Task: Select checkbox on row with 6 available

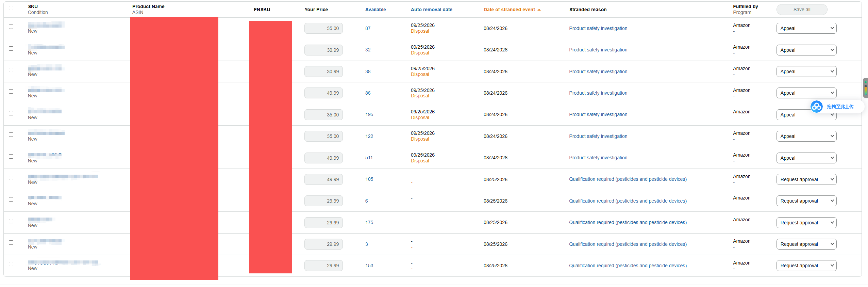Action: coord(11,199)
